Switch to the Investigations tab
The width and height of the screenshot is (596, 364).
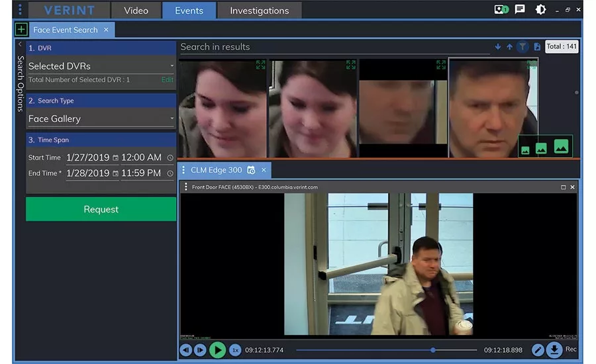(259, 11)
